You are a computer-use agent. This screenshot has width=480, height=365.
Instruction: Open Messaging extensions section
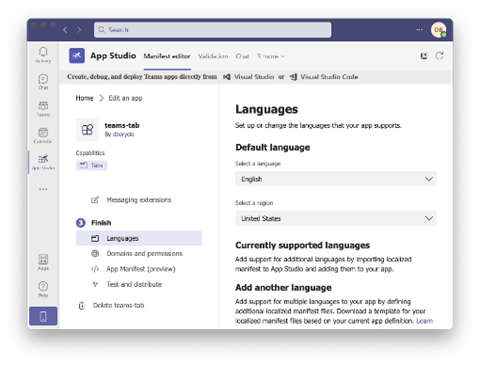coord(139,200)
